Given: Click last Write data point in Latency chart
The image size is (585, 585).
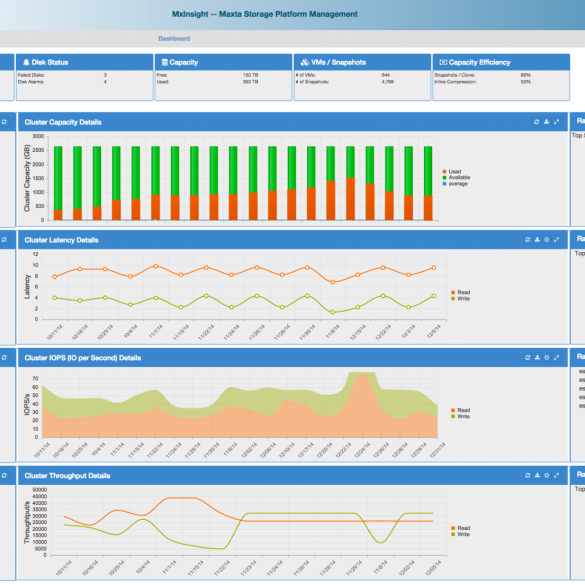Looking at the screenshot, I should click(x=434, y=296).
